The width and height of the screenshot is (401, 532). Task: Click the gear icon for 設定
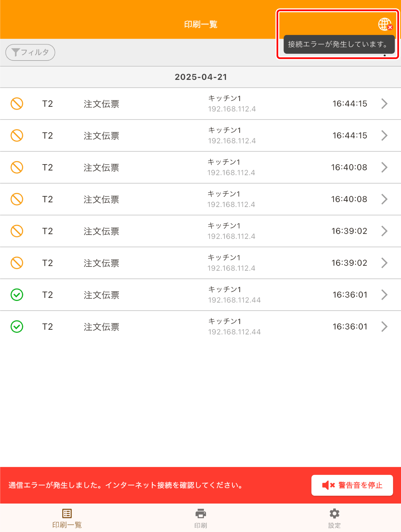point(334,513)
